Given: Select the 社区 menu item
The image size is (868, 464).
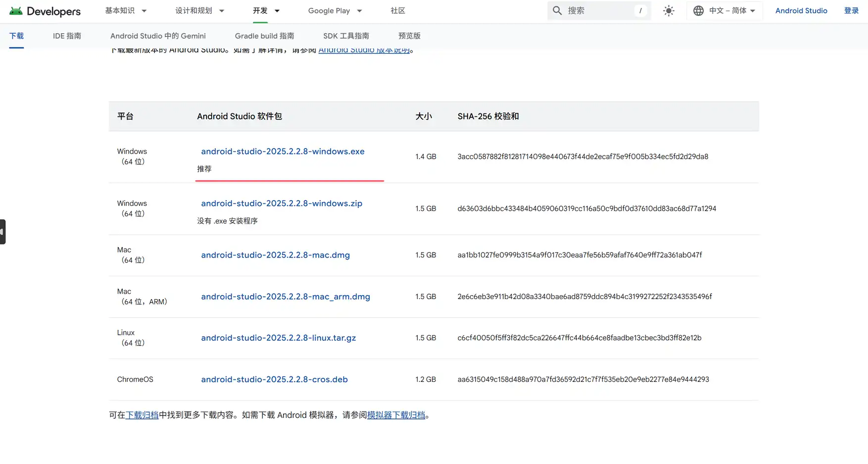Looking at the screenshot, I should coord(397,10).
